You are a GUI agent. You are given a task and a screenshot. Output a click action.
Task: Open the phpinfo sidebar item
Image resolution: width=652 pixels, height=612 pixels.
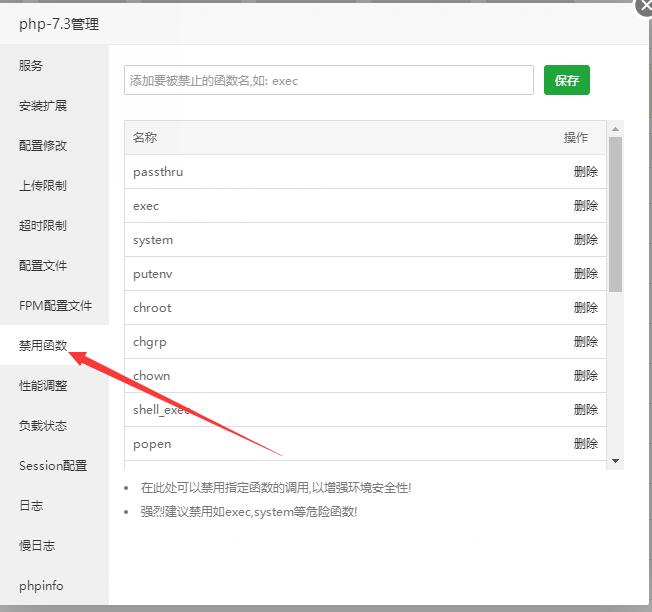point(41,586)
